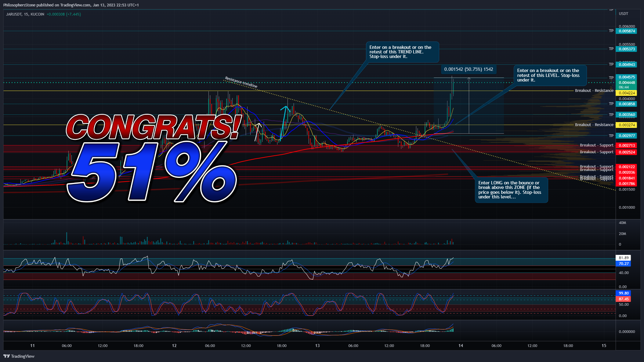Click 'Breakout - Support' label beside 0.002713
The height and width of the screenshot is (362, 644).
[x=596, y=145]
